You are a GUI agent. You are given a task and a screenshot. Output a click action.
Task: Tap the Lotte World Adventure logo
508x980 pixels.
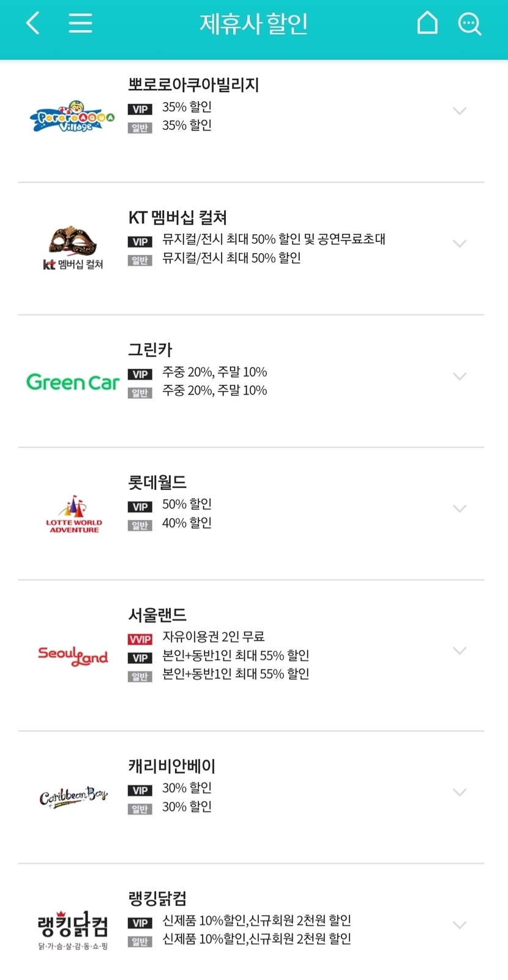[x=73, y=514]
